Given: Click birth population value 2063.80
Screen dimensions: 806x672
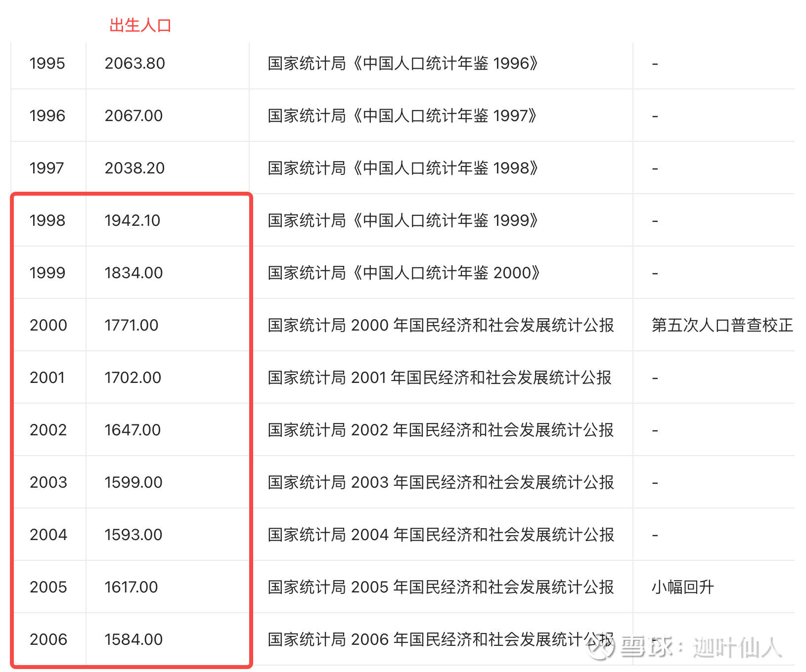Looking at the screenshot, I should click(x=134, y=64).
